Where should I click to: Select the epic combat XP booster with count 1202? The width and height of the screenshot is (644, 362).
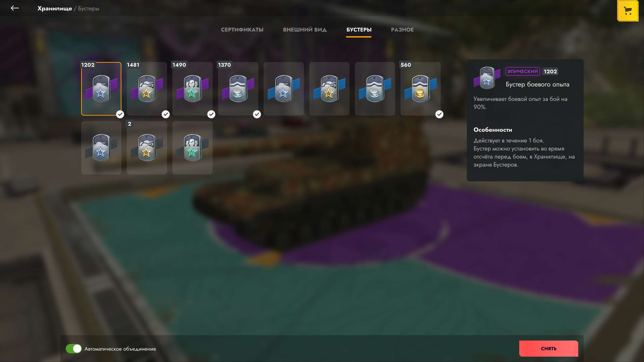click(x=101, y=89)
